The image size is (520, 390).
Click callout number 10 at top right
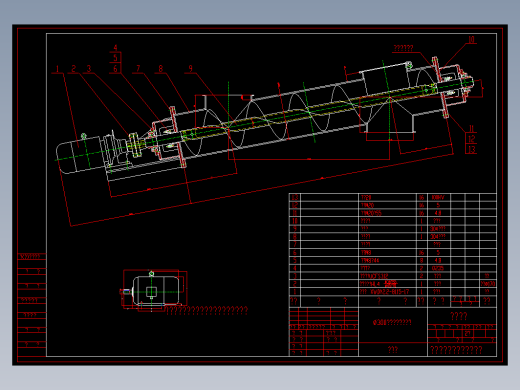click(x=471, y=40)
